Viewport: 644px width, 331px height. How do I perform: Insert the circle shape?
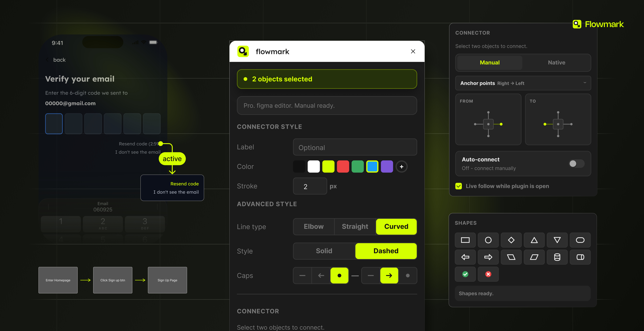488,240
